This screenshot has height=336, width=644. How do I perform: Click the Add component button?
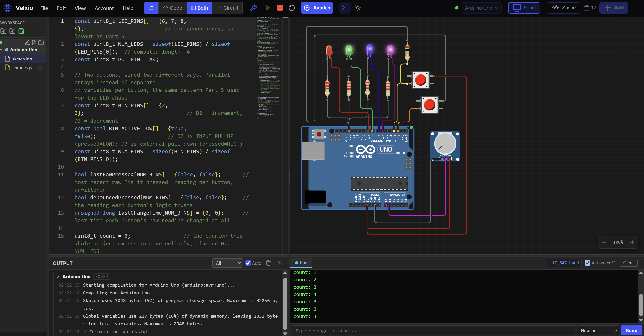(x=613, y=8)
